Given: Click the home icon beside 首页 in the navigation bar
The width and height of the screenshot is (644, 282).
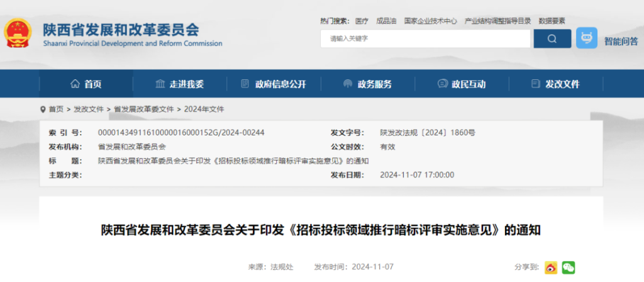Looking at the screenshot, I should (75, 84).
